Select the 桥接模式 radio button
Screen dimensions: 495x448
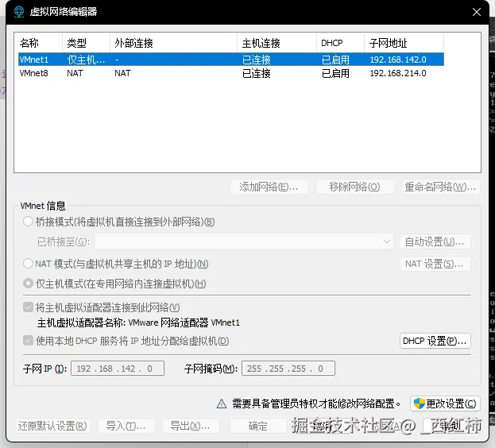pyautogui.click(x=28, y=222)
